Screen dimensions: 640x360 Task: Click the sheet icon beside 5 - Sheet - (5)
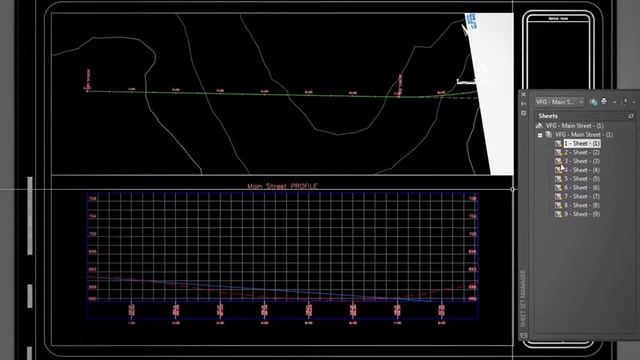coord(558,179)
